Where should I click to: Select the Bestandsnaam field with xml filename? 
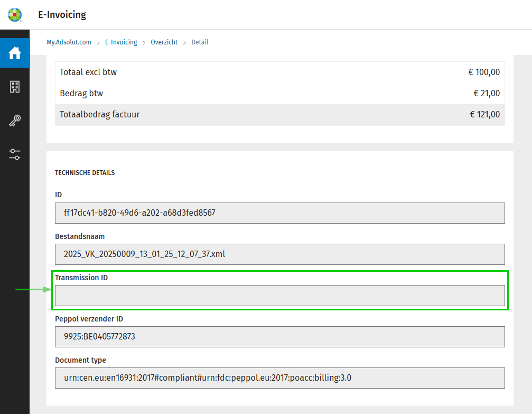click(x=279, y=254)
